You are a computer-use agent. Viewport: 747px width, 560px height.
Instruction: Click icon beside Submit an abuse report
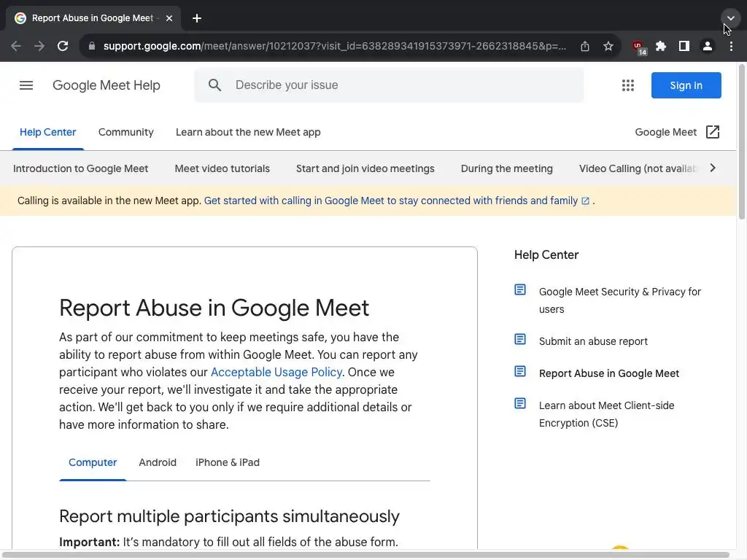[520, 339]
